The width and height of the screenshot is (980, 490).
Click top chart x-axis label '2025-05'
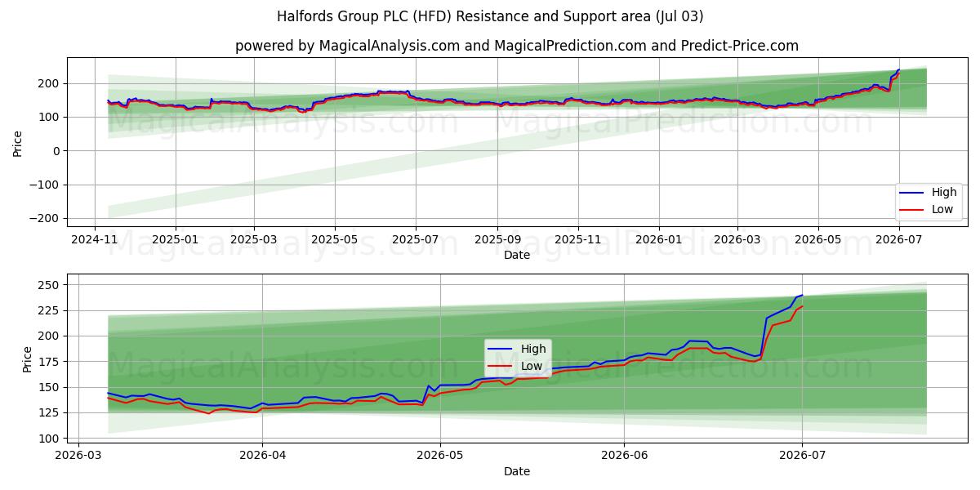pyautogui.click(x=335, y=238)
